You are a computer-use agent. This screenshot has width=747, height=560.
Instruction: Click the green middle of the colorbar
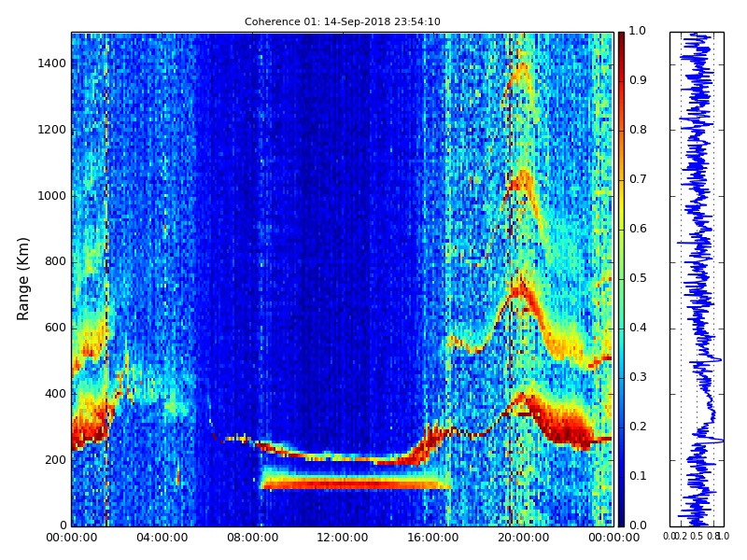621,279
